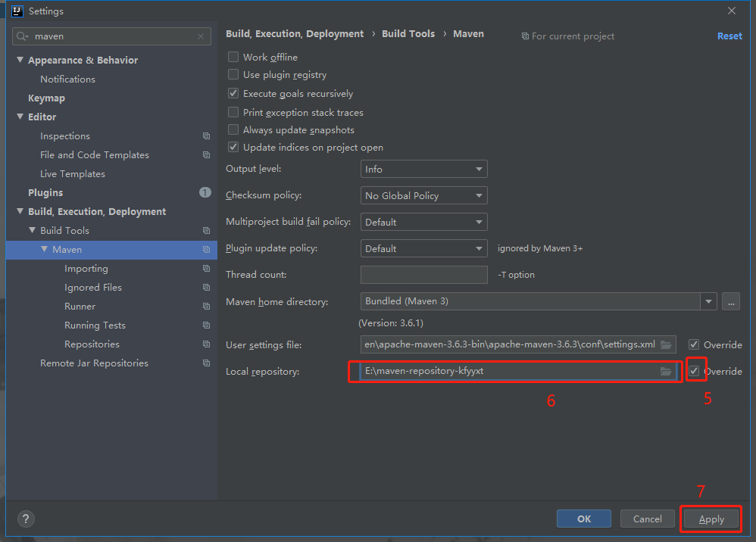This screenshot has height=542, width=756.
Task: Click Build Tools breadcrumb
Action: tap(408, 34)
